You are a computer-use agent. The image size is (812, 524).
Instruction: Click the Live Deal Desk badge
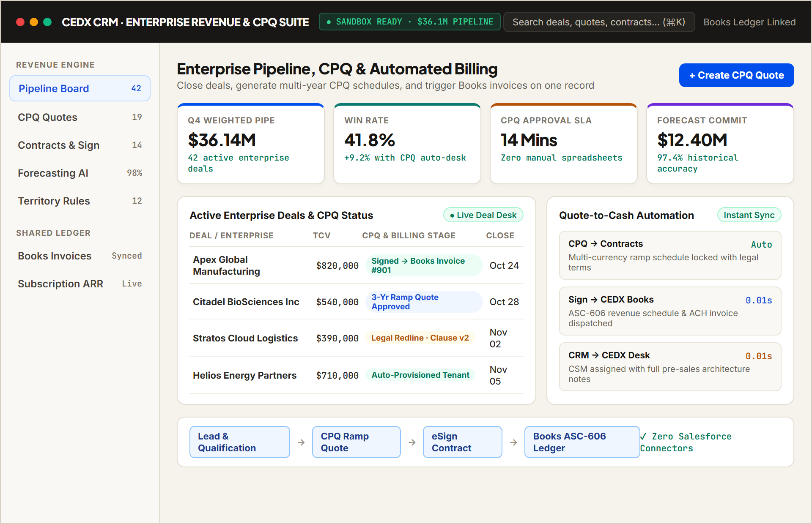(483, 215)
